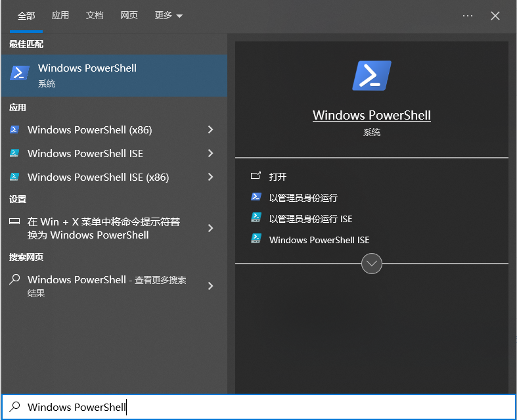Click the underlined Windows PowerShell title link
Image resolution: width=517 pixels, height=420 pixels.
(372, 115)
